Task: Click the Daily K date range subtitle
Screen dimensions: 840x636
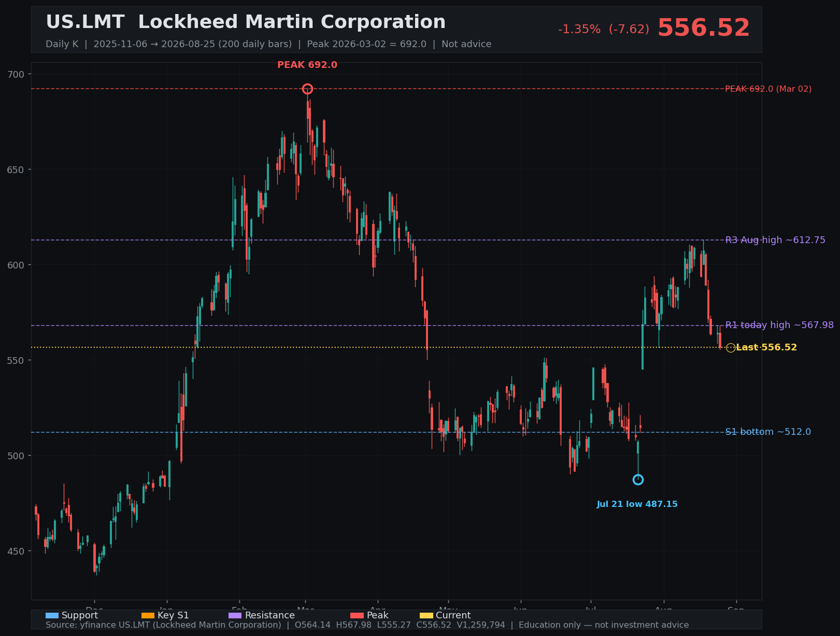Action: point(268,44)
